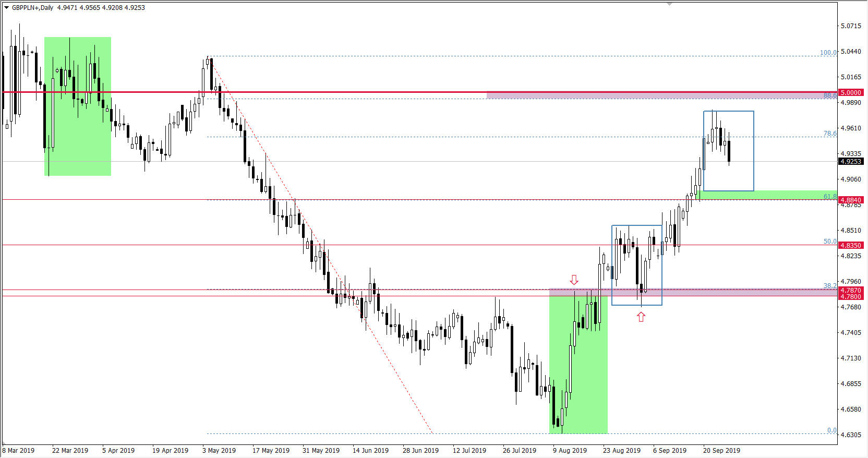This screenshot has height=458, width=868.
Task: Click the Fibonacci 78.6 level label
Action: point(829,134)
